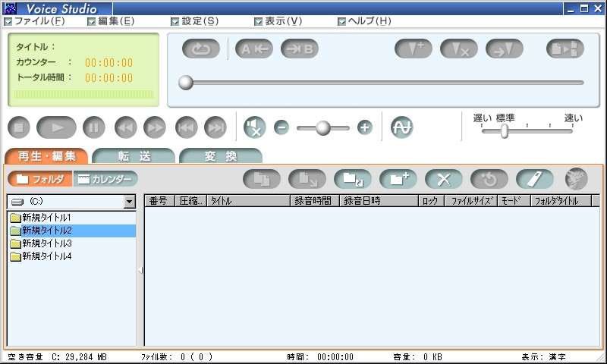Screen dimensions: 607x364
Task: Select the カレンダー view button
Action: 105,179
